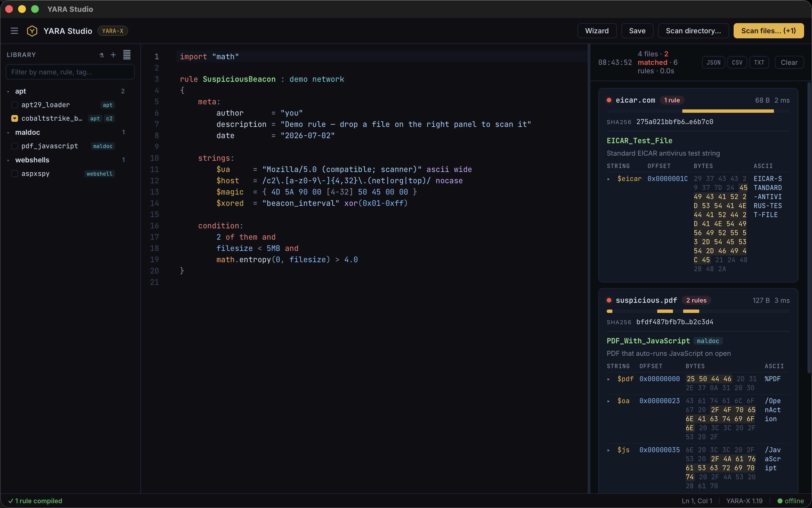
Task: Place cursor on editor line 1 import statement
Action: click(x=209, y=57)
